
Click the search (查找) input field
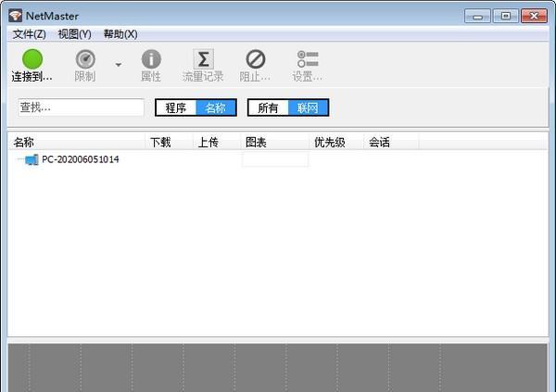pyautogui.click(x=82, y=107)
